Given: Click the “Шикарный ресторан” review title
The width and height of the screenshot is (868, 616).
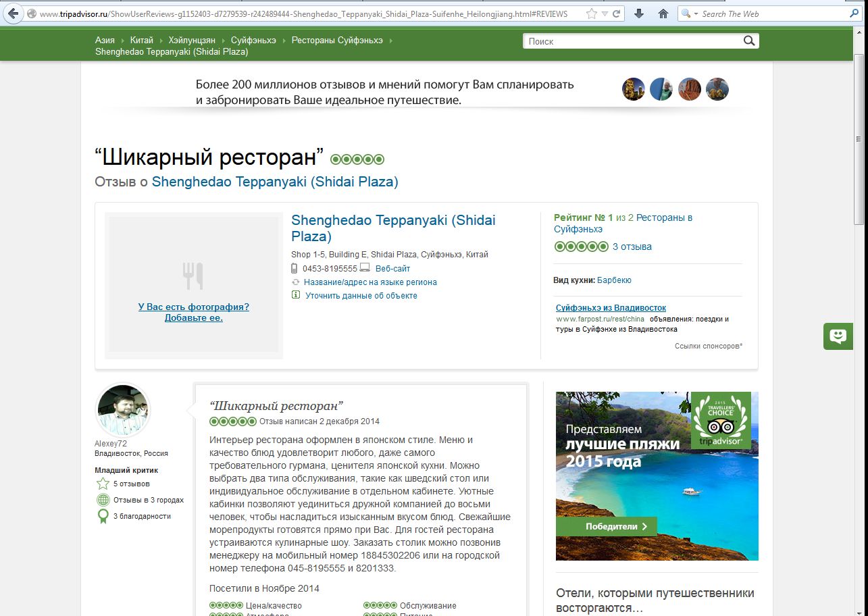Looking at the screenshot, I should point(276,406).
